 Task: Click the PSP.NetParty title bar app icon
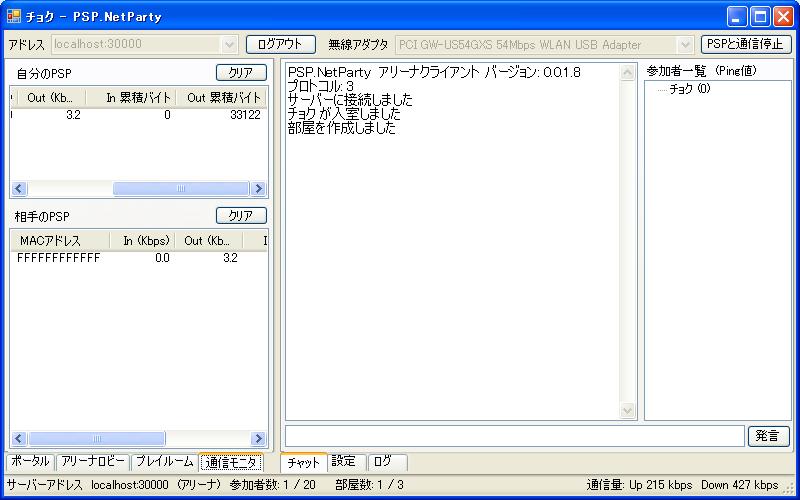tap(14, 16)
